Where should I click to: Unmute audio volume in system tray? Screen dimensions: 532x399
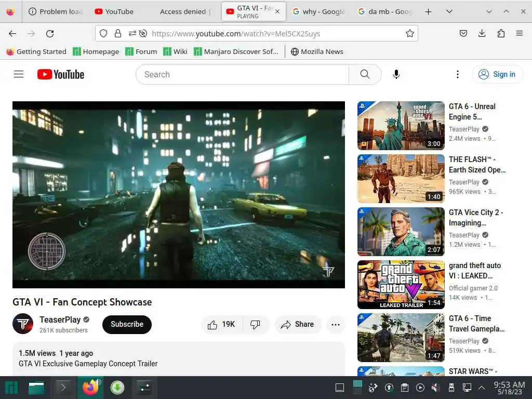[436, 388]
